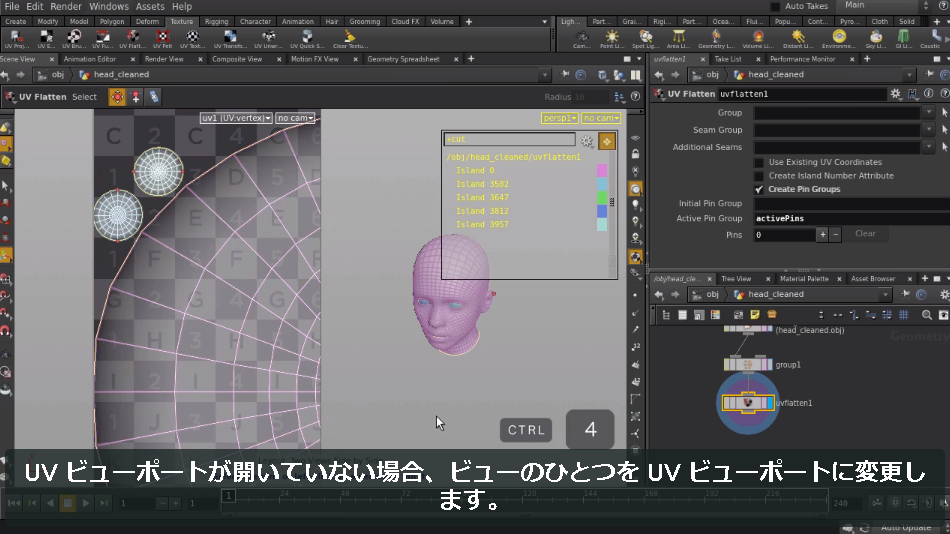950x534 pixels.
Task: Increase Pins count with plus button
Action: point(822,235)
